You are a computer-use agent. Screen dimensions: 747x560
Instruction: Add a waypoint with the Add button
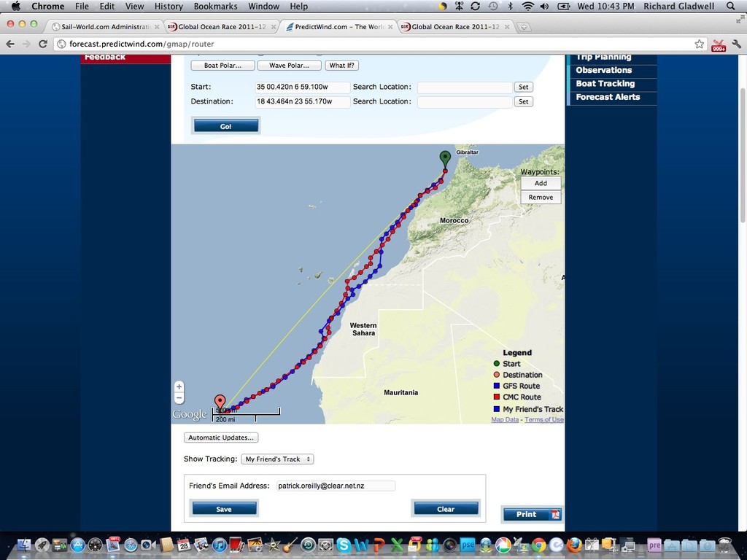pos(541,183)
